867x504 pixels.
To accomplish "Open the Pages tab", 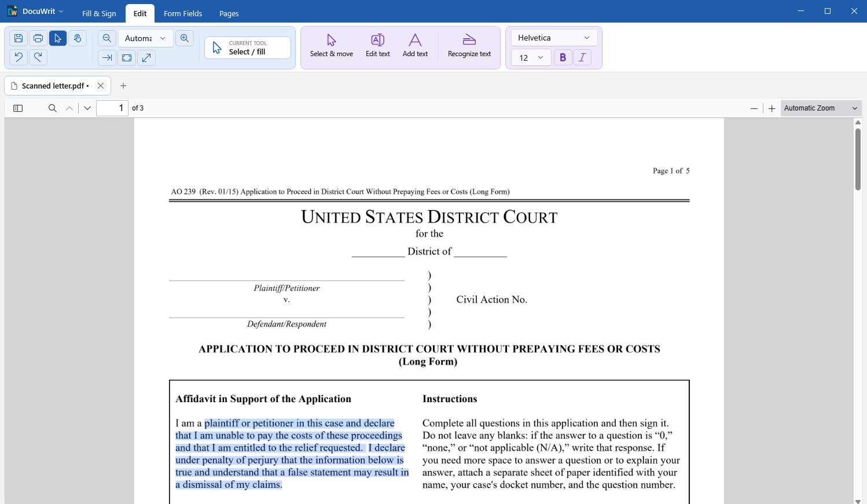I will click(229, 13).
